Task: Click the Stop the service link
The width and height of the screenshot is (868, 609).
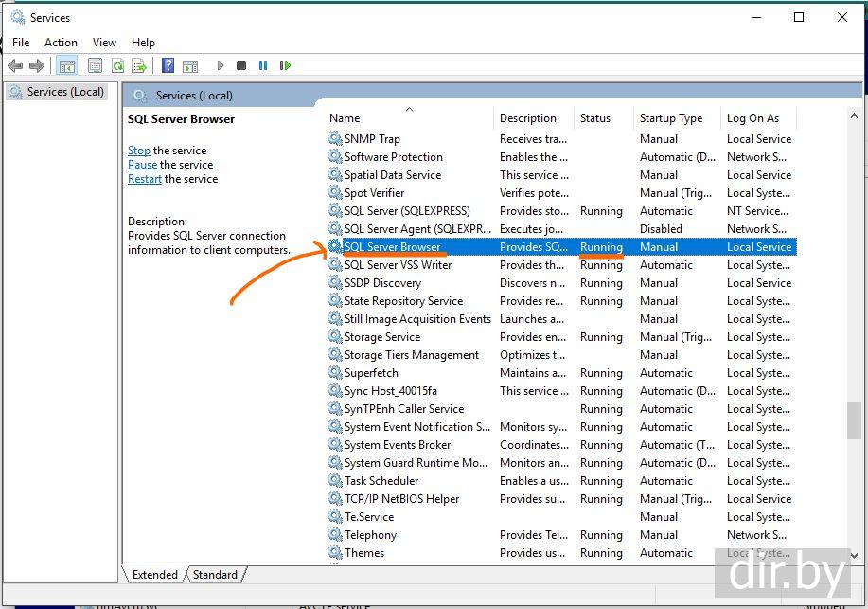Action: [139, 151]
